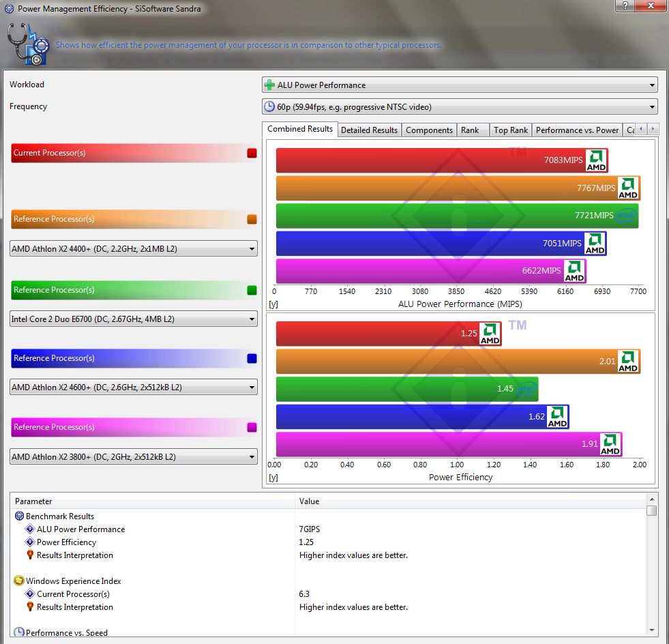The height and width of the screenshot is (644, 669).
Task: Click the tab strip scroll-left arrow
Action: (x=641, y=129)
